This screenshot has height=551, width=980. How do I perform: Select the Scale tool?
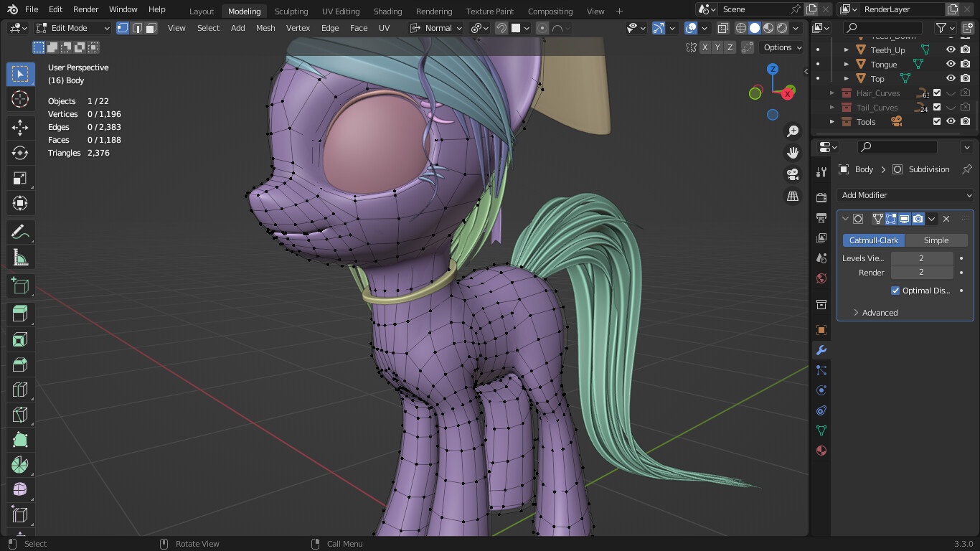pos(20,178)
